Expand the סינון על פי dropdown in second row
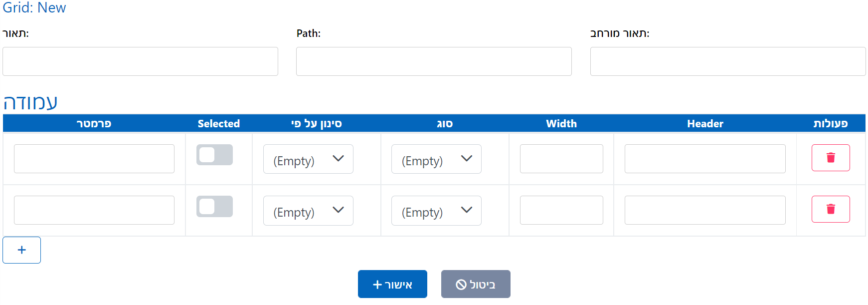The image size is (868, 305). tap(308, 210)
